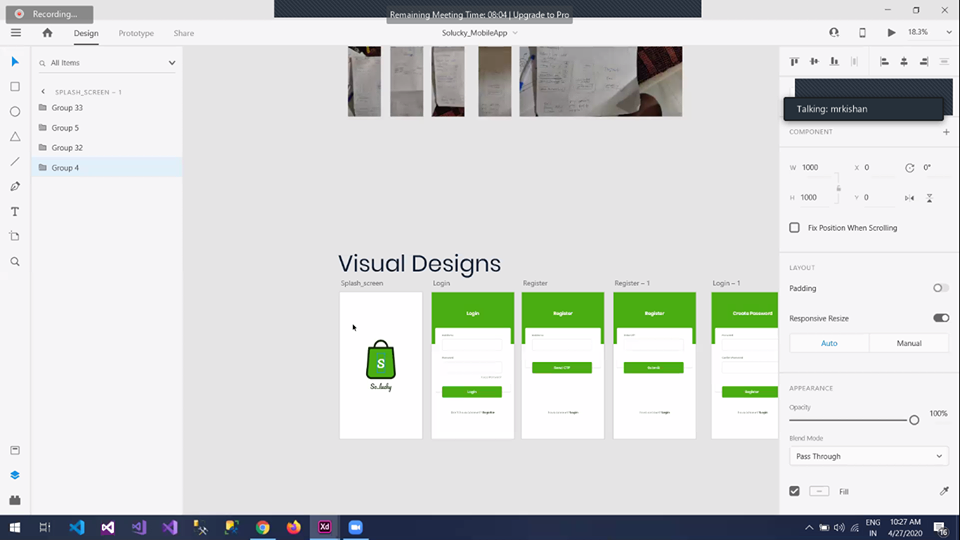Select Group 32 in the layers list

tap(67, 148)
